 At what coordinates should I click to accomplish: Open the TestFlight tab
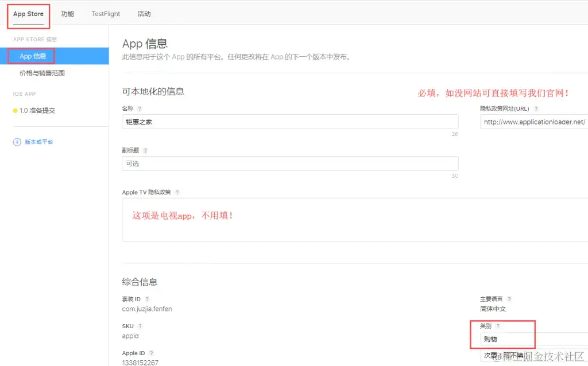[x=105, y=14]
